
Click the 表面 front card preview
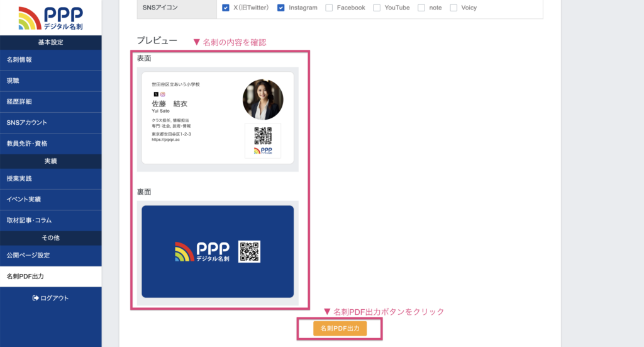(x=218, y=118)
